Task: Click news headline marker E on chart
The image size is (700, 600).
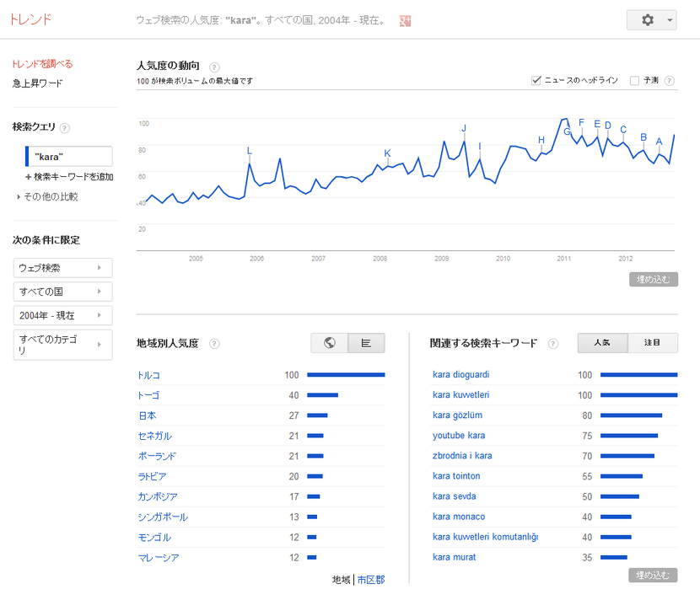Action: point(597,124)
